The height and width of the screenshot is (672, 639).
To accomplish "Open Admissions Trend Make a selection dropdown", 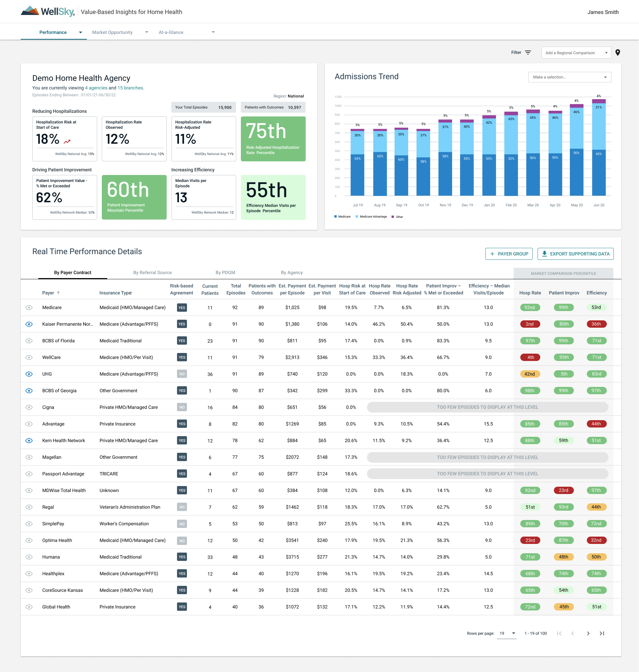I will (569, 77).
